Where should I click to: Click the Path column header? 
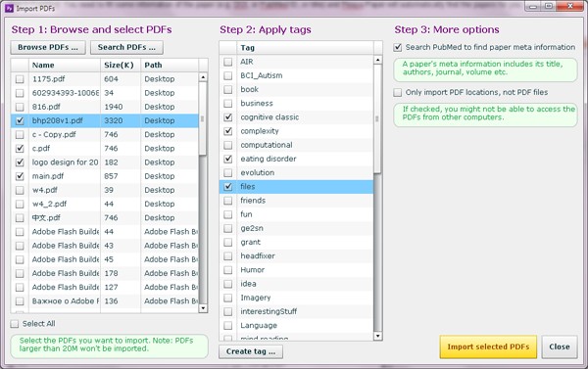(x=170, y=66)
